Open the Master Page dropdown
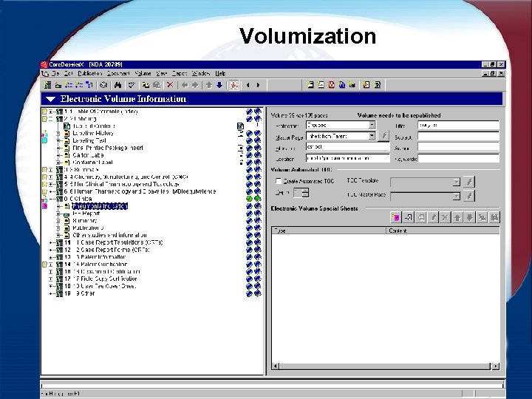 tap(372, 136)
